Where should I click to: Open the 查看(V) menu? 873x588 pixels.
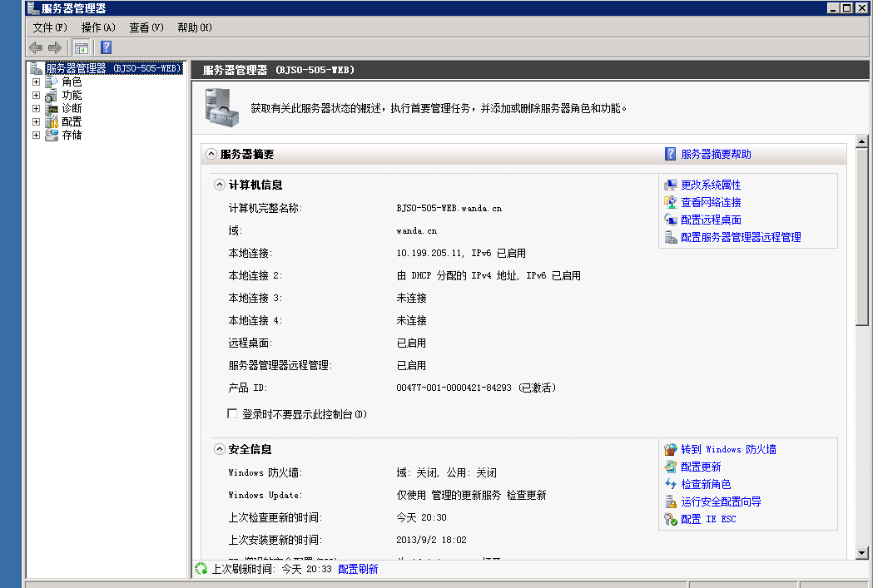pyautogui.click(x=146, y=27)
